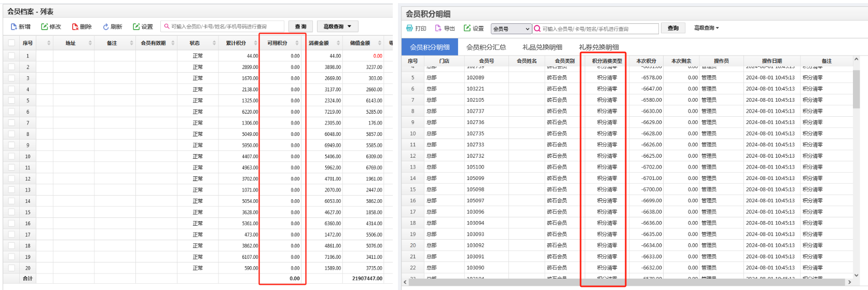Click 消费金额 value 7219.00 in row 6

[x=333, y=112]
